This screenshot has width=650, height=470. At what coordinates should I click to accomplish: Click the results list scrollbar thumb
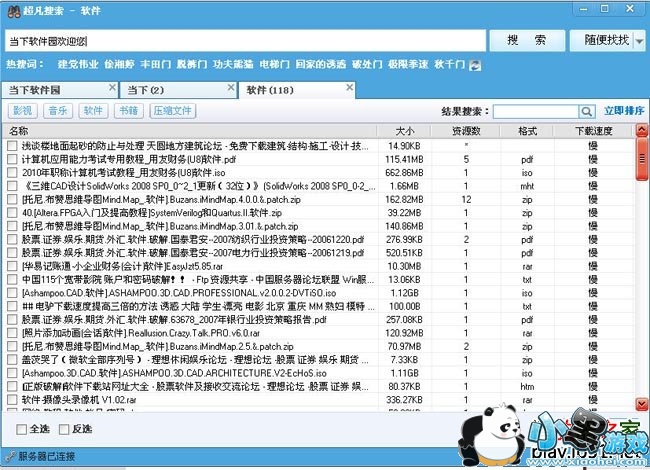[642, 159]
